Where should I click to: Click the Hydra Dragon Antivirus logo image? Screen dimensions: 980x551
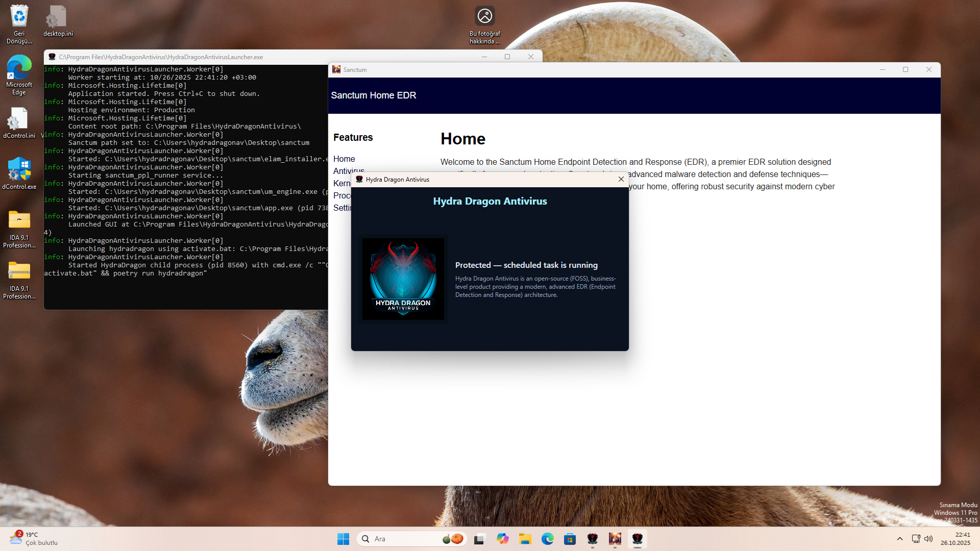(x=403, y=279)
